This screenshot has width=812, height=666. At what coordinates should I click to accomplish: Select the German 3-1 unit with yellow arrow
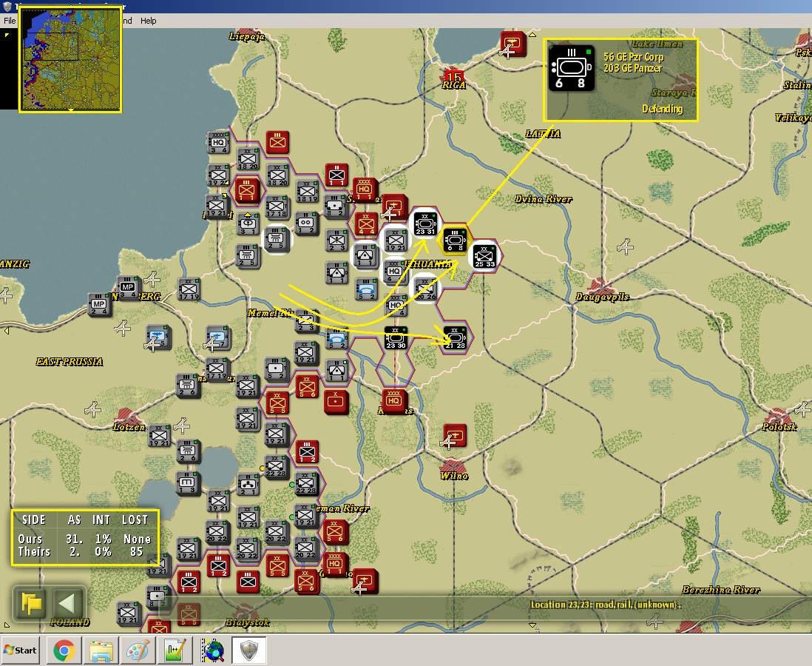pyautogui.click(x=248, y=224)
